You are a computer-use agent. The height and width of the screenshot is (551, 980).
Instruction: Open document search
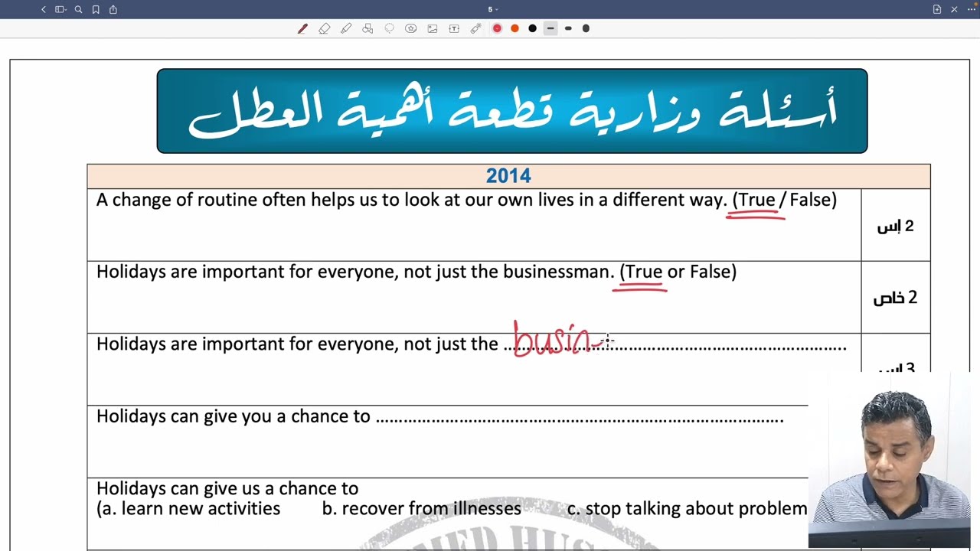click(x=78, y=9)
